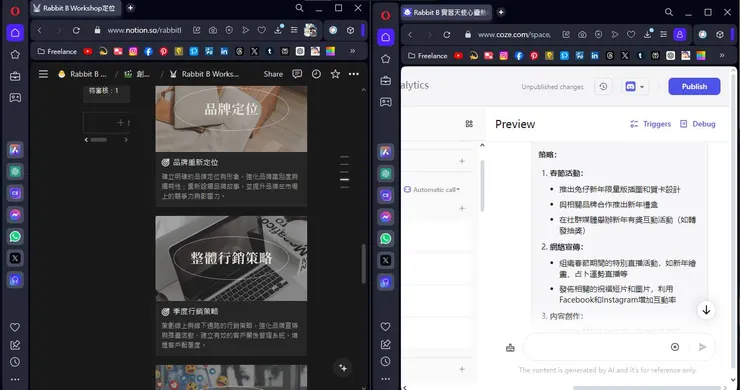Viewport: 740px width, 390px height.
Task: Open downloads icon in right window toolbar
Action: 648,34
